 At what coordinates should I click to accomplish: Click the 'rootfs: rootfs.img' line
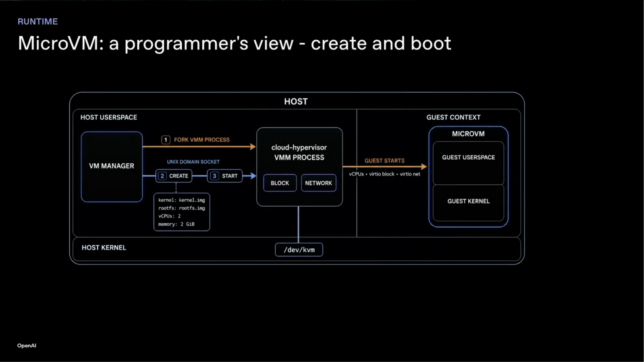182,208
